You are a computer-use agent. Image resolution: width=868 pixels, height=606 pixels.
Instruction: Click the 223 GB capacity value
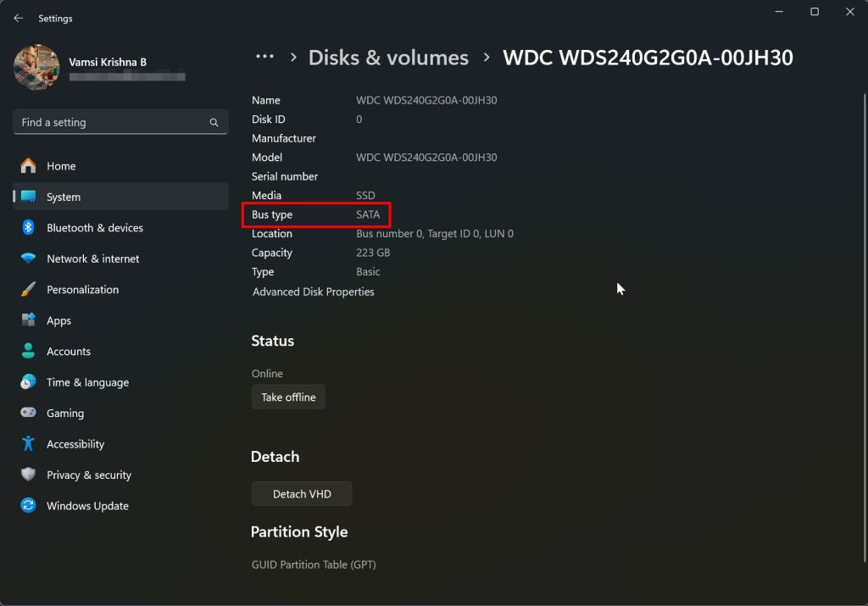coord(373,253)
